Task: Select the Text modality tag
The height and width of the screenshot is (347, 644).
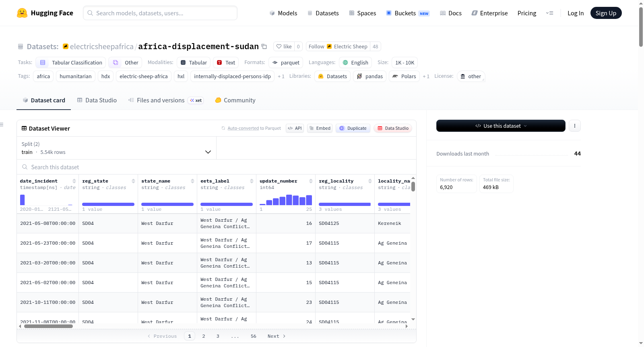Action: (x=226, y=62)
